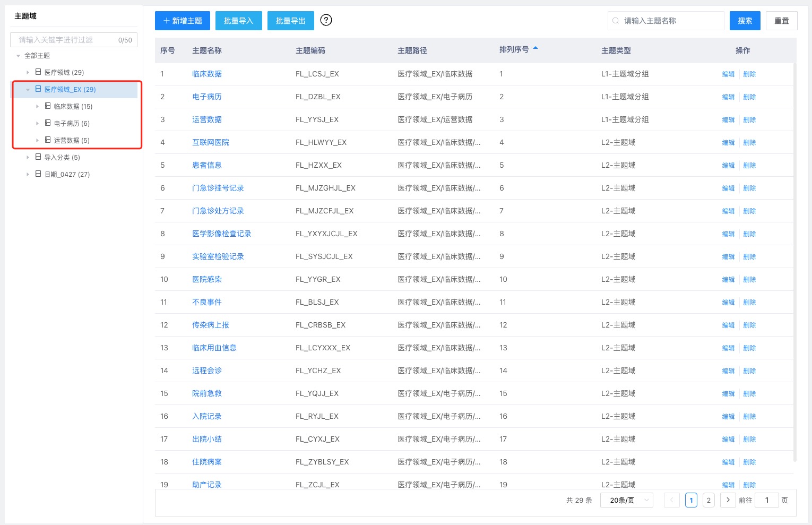This screenshot has height=525, width=812.
Task: Click 批量导出 to export topics
Action: point(290,21)
